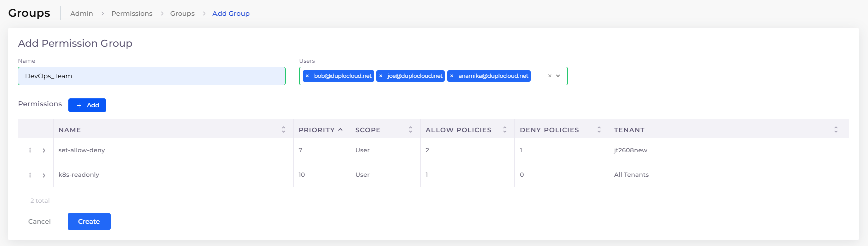Cancel adding the permission group
The width and height of the screenshot is (868, 246).
(39, 221)
